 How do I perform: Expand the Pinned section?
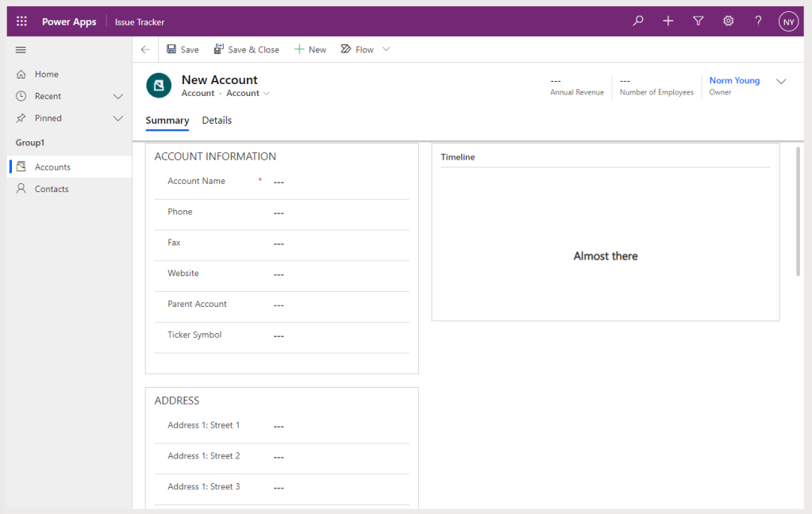pyautogui.click(x=117, y=118)
